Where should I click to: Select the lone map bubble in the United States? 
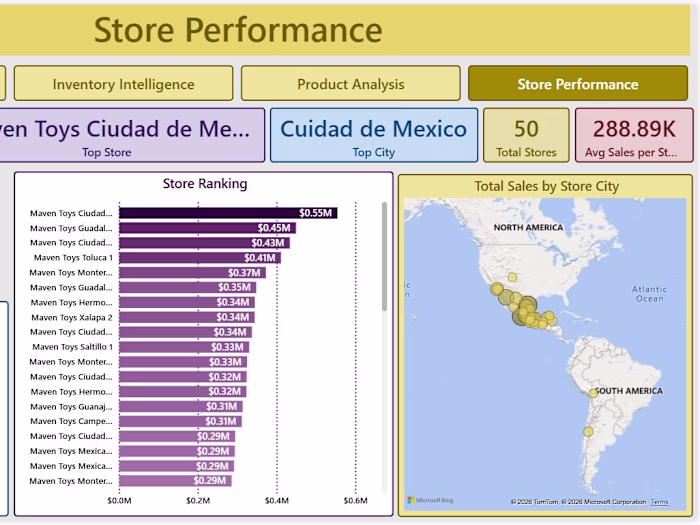[512, 277]
